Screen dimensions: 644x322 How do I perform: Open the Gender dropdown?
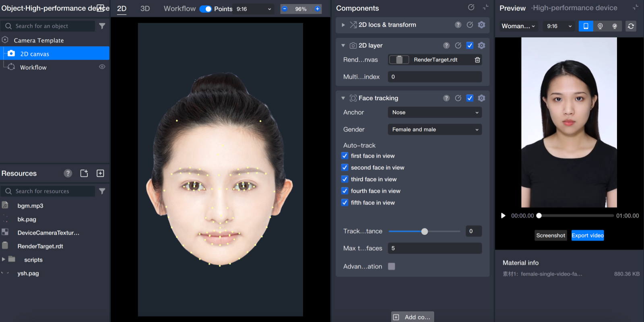click(x=435, y=130)
